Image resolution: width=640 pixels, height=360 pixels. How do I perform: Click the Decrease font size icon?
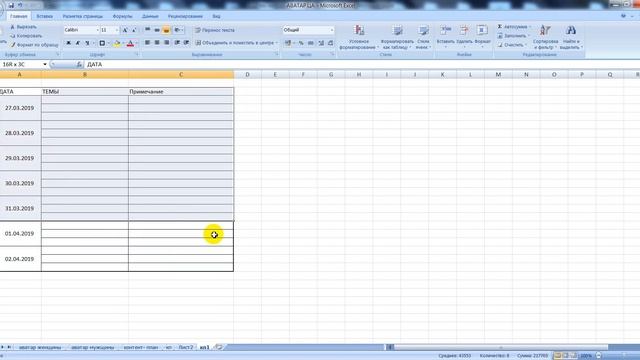coord(134,30)
